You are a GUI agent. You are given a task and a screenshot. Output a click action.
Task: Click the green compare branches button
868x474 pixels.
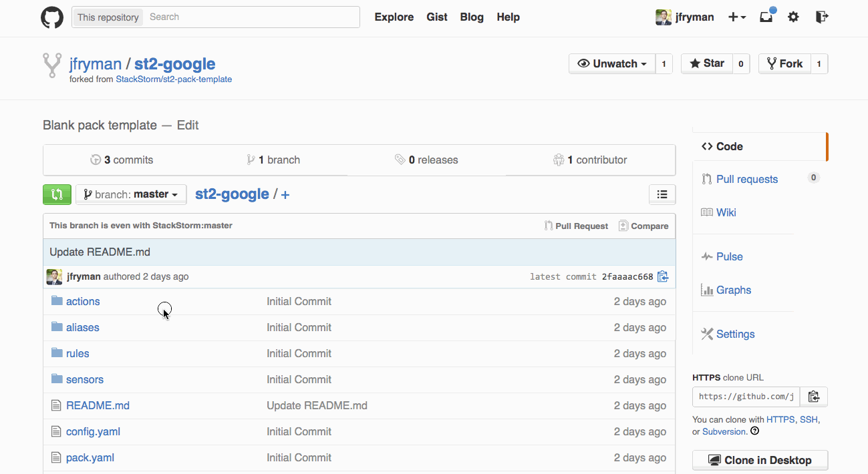(57, 194)
